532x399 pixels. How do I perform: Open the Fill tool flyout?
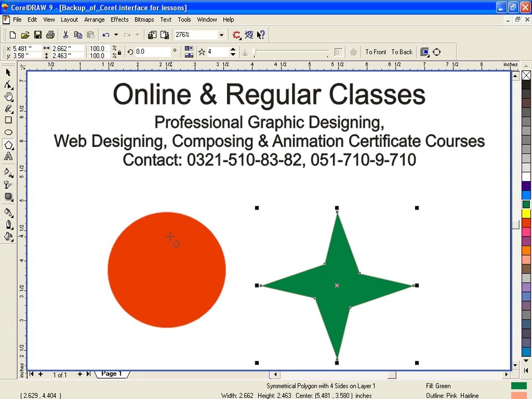8,237
